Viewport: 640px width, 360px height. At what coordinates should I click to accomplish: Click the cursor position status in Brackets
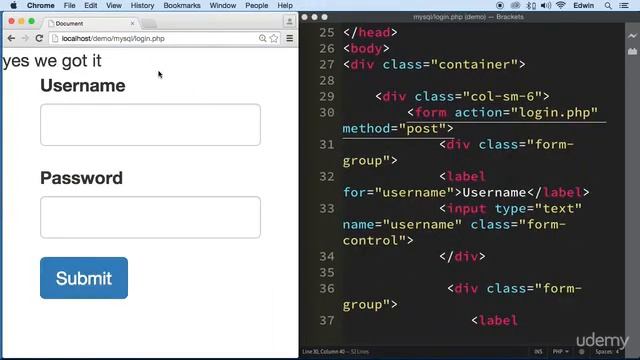click(x=324, y=352)
